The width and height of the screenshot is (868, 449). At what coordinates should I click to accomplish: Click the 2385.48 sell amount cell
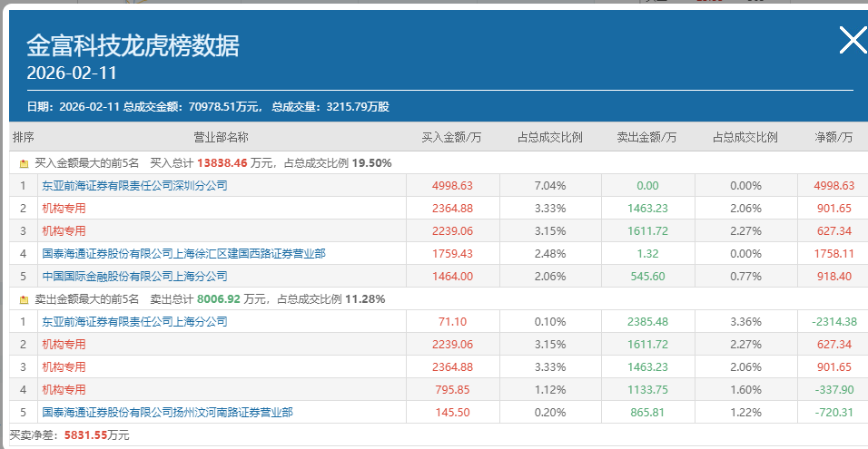[647, 322]
